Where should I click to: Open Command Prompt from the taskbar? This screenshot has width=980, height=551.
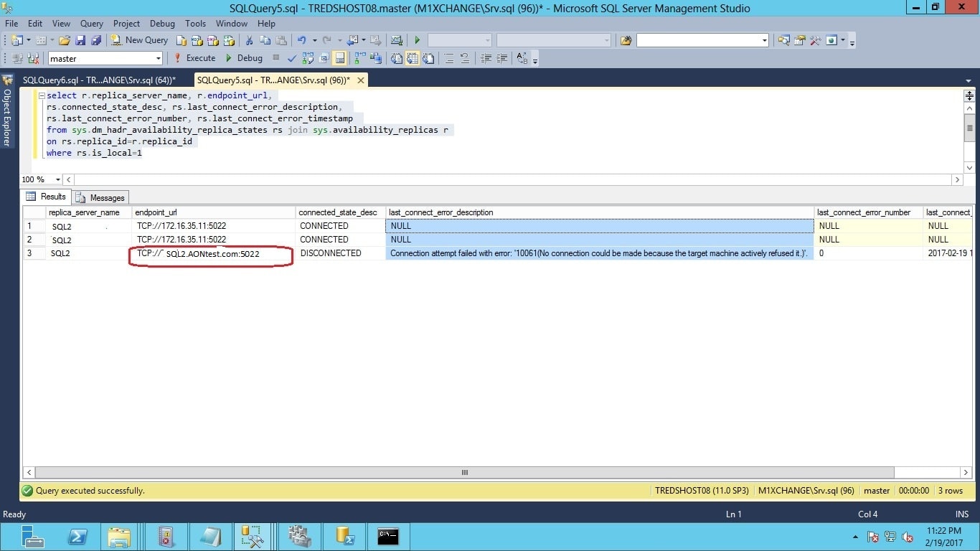388,536
